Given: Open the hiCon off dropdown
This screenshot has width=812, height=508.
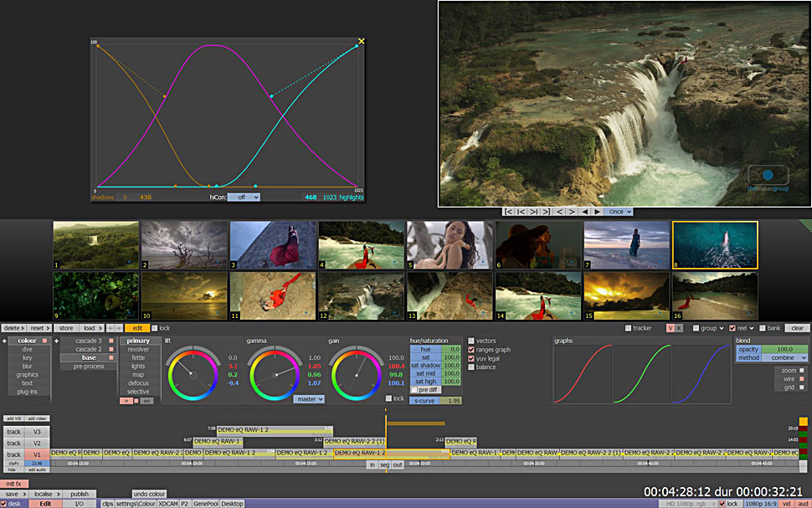Looking at the screenshot, I should [x=244, y=198].
